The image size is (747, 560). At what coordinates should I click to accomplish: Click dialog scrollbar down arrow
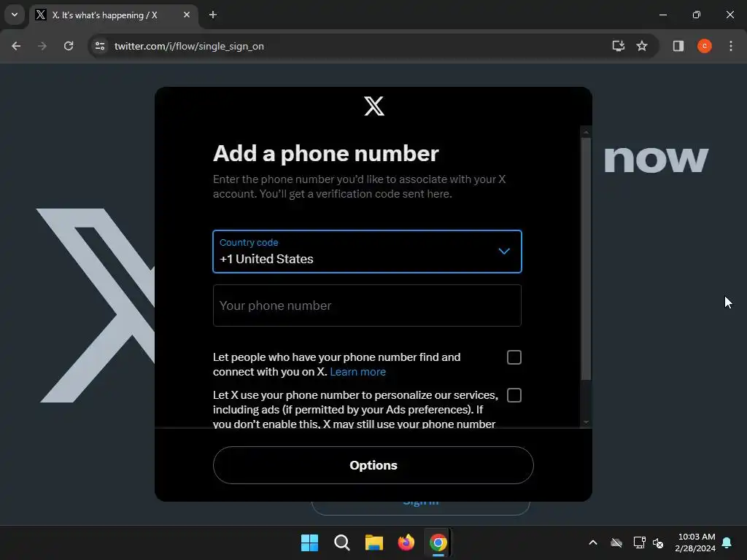pyautogui.click(x=586, y=422)
